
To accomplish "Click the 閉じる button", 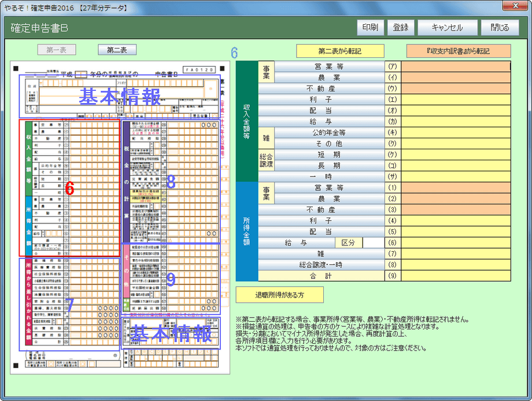I will pyautogui.click(x=500, y=28).
